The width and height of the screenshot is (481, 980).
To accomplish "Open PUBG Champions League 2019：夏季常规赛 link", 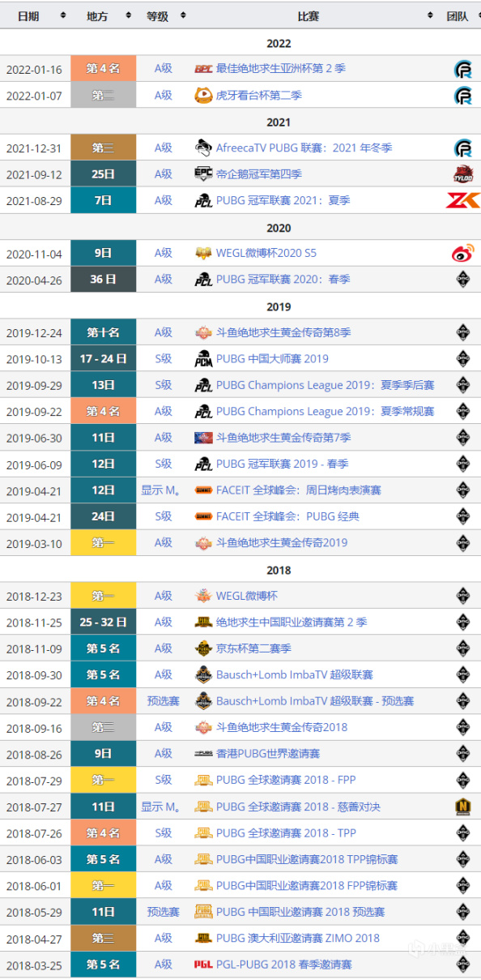I will pyautogui.click(x=325, y=411).
